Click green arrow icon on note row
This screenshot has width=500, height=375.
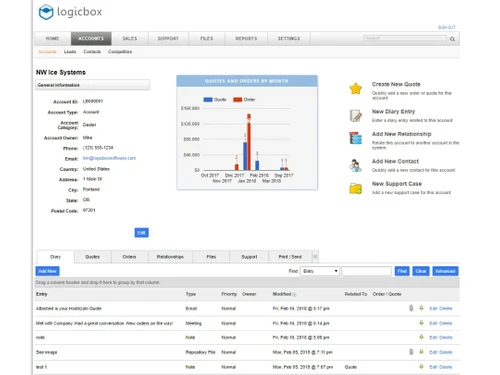(421, 337)
